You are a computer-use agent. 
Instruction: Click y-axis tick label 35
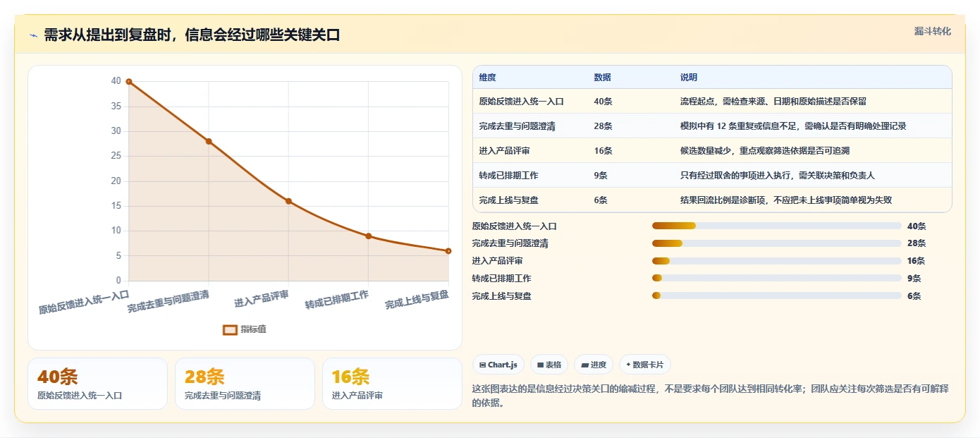click(116, 107)
